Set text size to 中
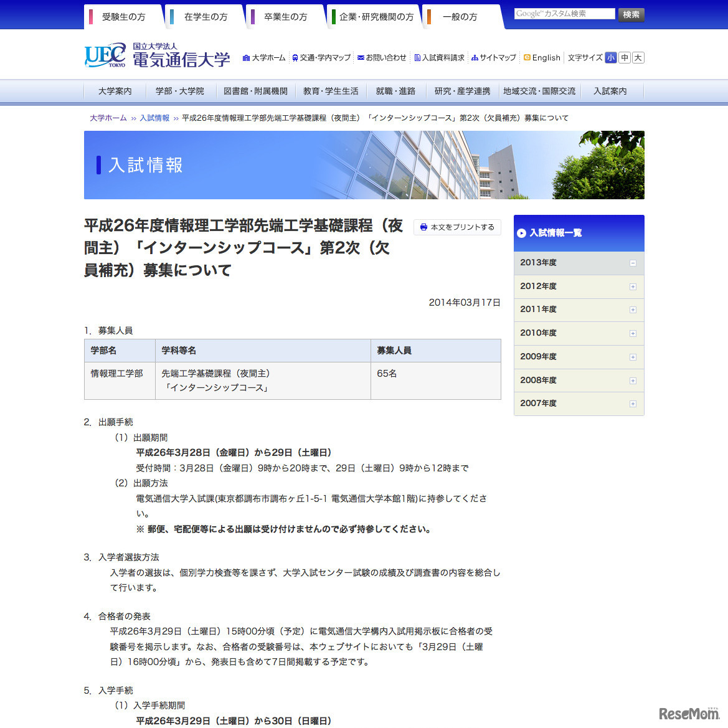This screenshot has height=728, width=728. coord(624,57)
